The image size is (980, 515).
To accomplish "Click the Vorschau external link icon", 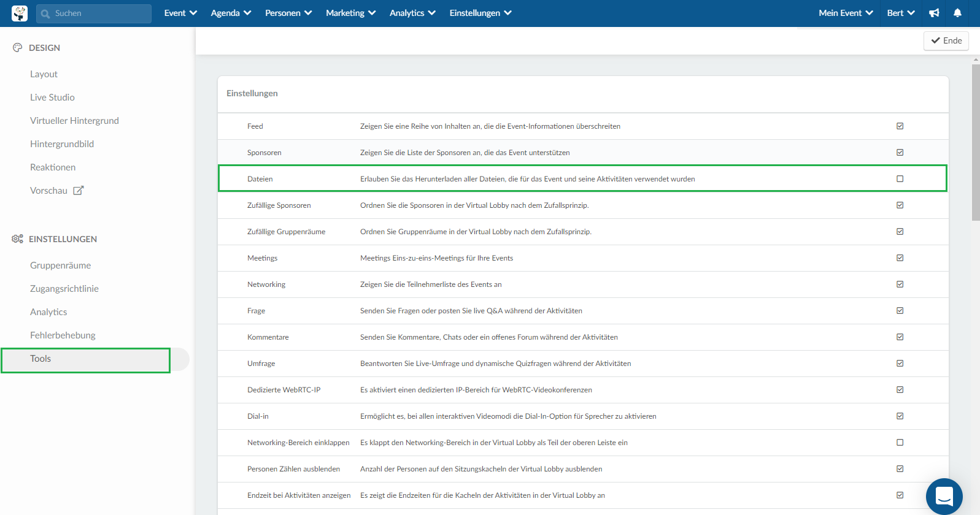I will 78,191.
